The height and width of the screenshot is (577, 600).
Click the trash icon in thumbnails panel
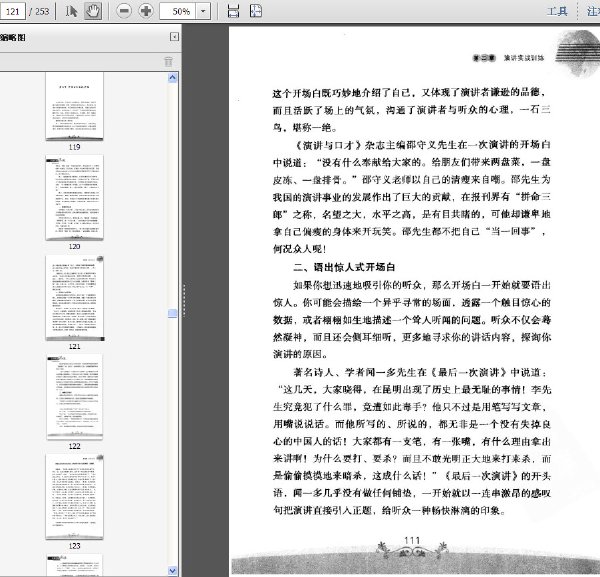point(168,62)
